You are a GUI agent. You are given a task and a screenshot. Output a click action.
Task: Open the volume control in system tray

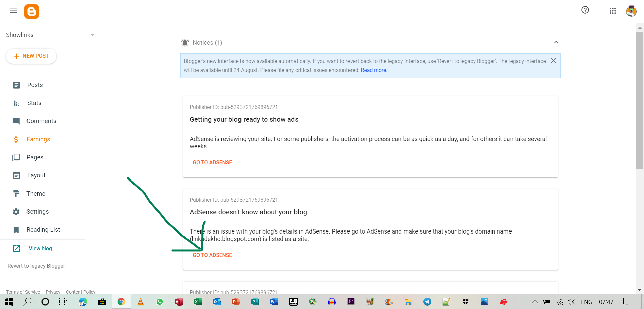tap(571, 302)
